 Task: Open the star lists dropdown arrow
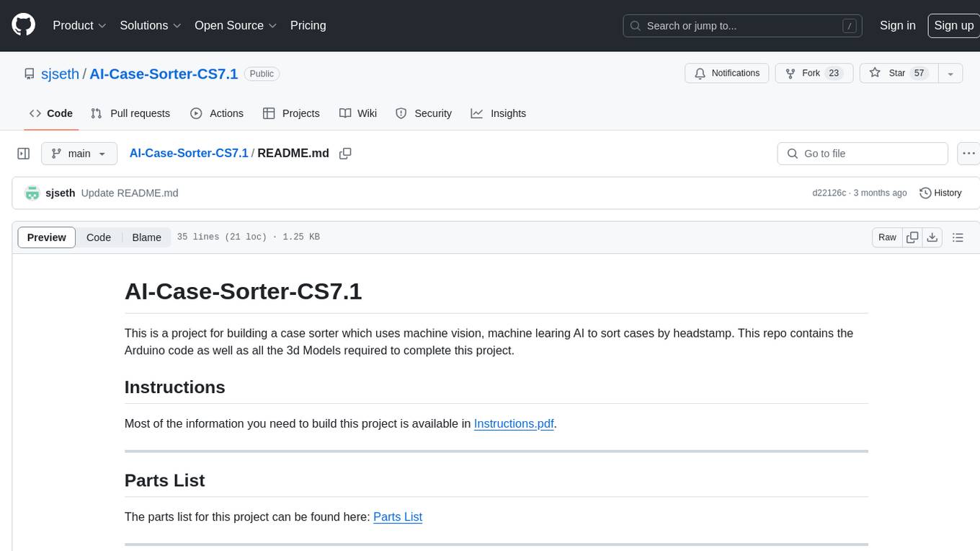click(x=950, y=74)
